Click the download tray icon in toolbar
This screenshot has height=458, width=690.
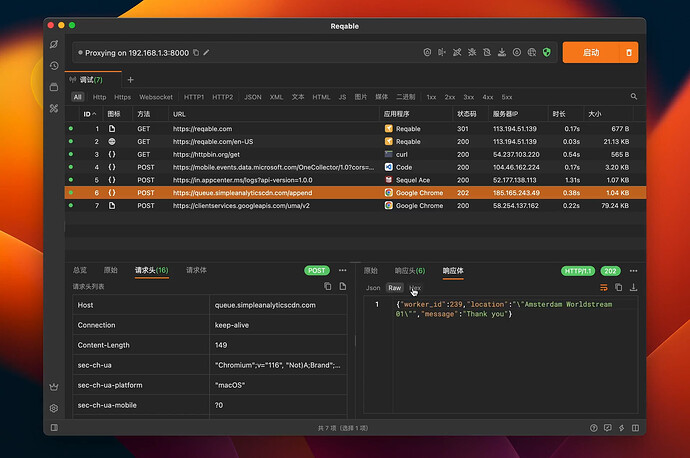click(502, 52)
